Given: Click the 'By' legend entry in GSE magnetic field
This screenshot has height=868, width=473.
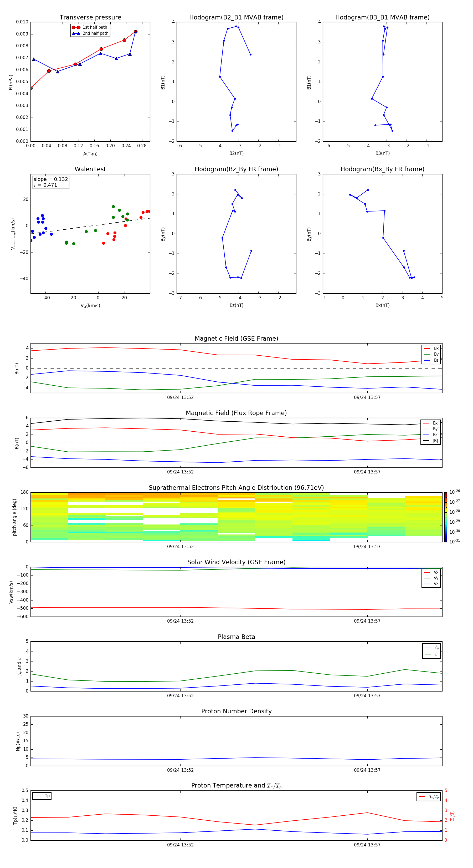Looking at the screenshot, I should coord(431,355).
